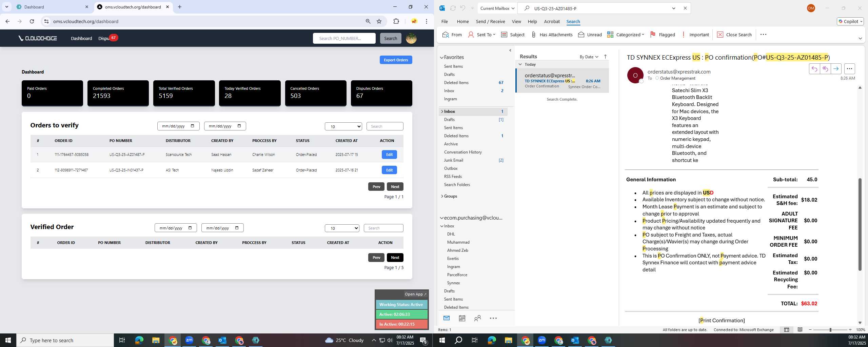
Task: Click the Outlook zoom slider handle
Action: tap(830, 330)
